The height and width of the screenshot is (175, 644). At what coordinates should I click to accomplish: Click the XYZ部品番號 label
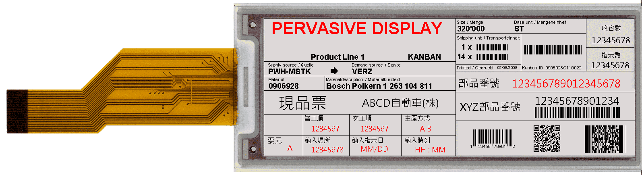coord(490,107)
